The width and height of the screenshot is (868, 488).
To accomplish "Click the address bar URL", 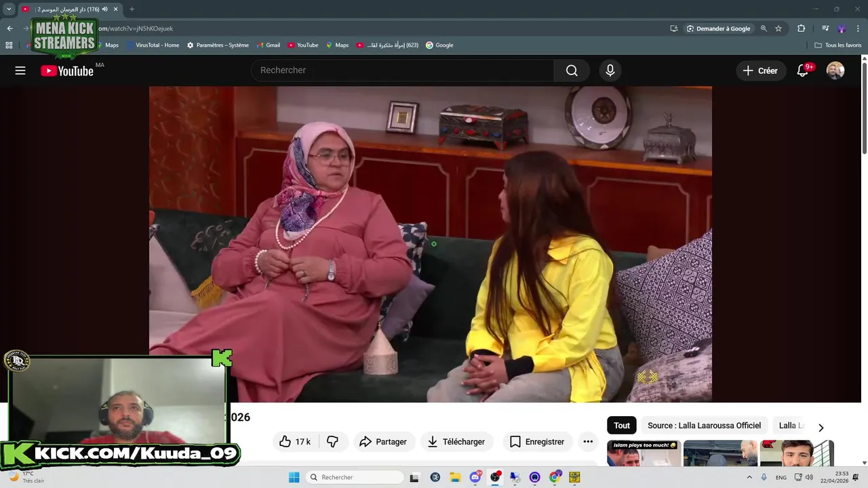I will [136, 28].
